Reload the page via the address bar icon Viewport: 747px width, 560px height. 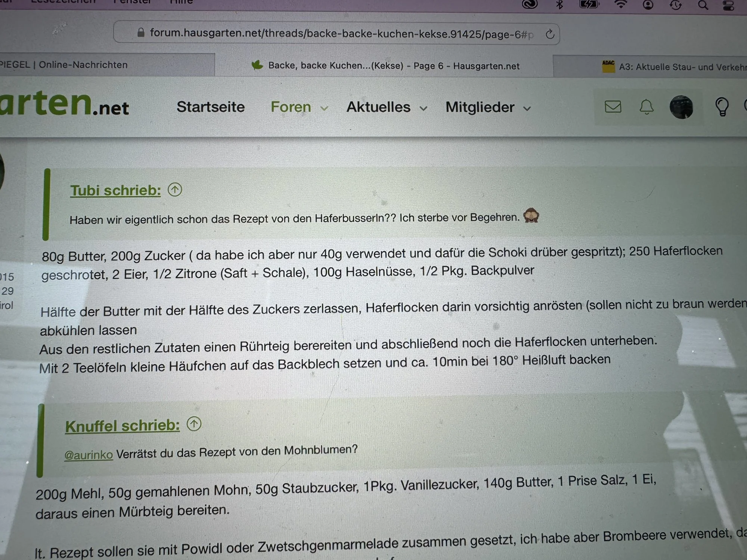click(x=549, y=35)
